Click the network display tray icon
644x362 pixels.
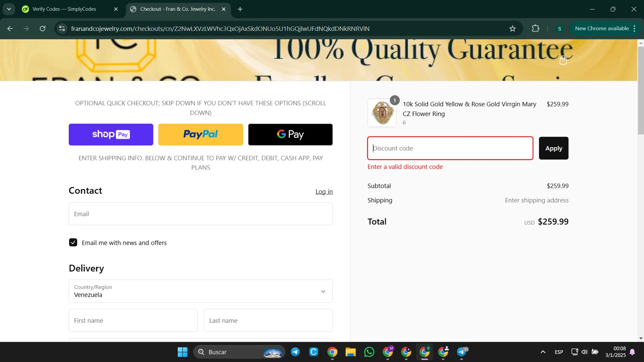click(x=574, y=352)
